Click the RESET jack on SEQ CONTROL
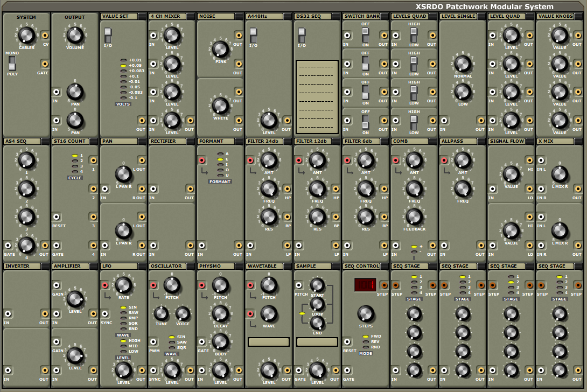 tap(347, 342)
